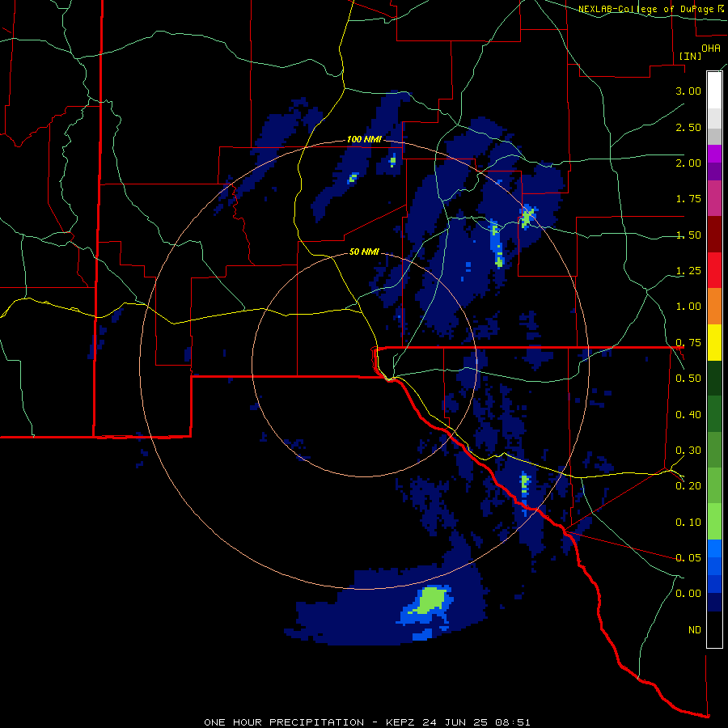Click the '1.75' legend value
Viewport: 728px width, 728px height.
pos(688,199)
